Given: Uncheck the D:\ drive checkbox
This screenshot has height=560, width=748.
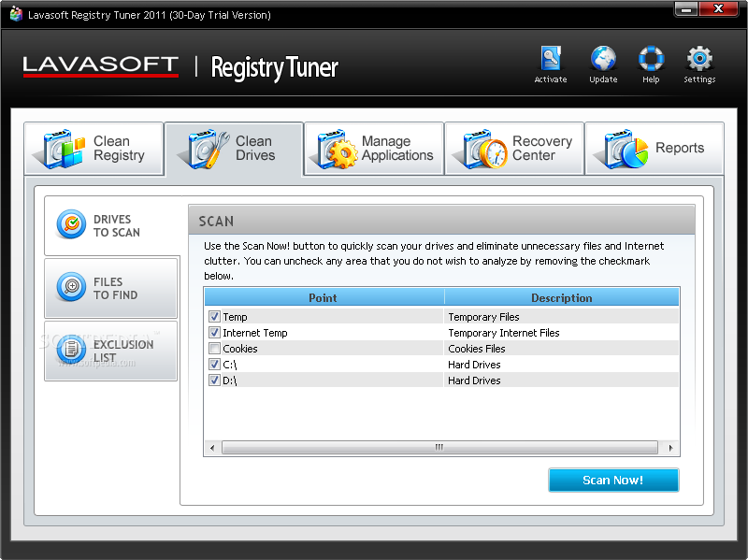Looking at the screenshot, I should coord(214,381).
